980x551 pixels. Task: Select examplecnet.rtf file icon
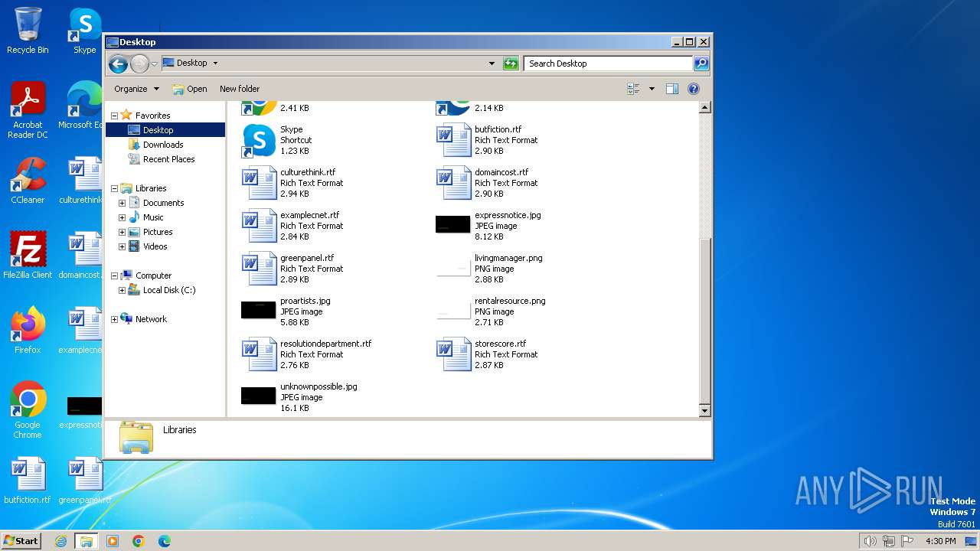[x=259, y=226]
